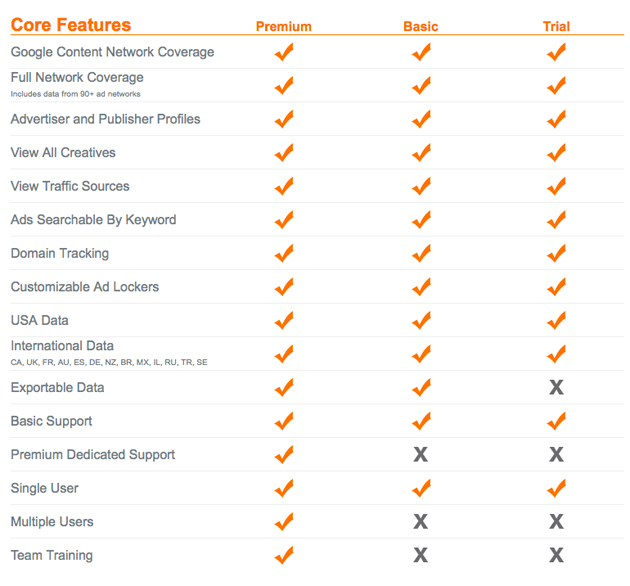
Task: Select the Premium column header
Action: pos(284,27)
